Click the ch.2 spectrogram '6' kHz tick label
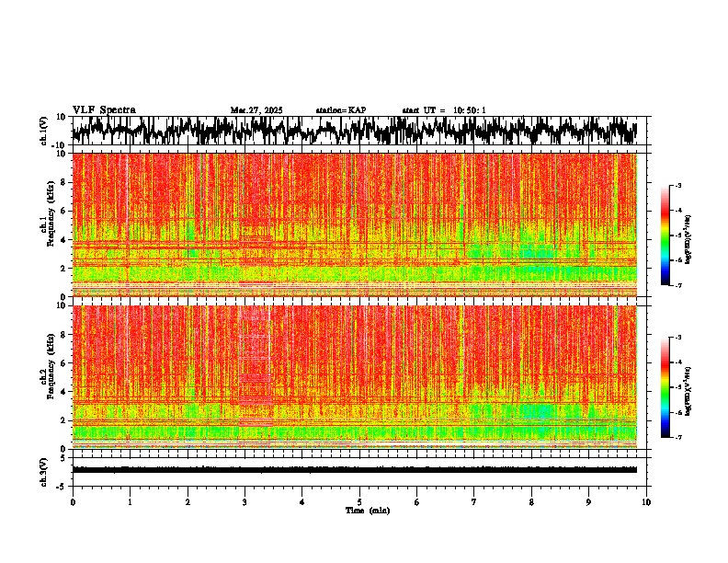Viewport: 728px width, 563px height. click(64, 363)
